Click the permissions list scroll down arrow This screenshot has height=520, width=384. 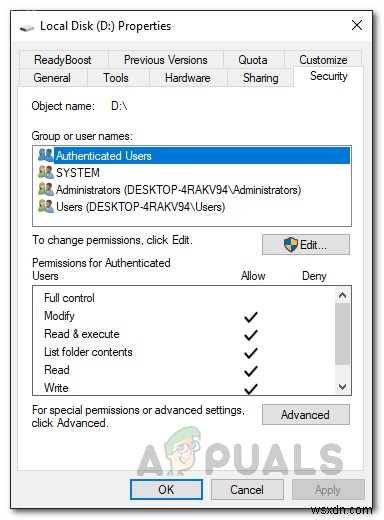point(342,387)
